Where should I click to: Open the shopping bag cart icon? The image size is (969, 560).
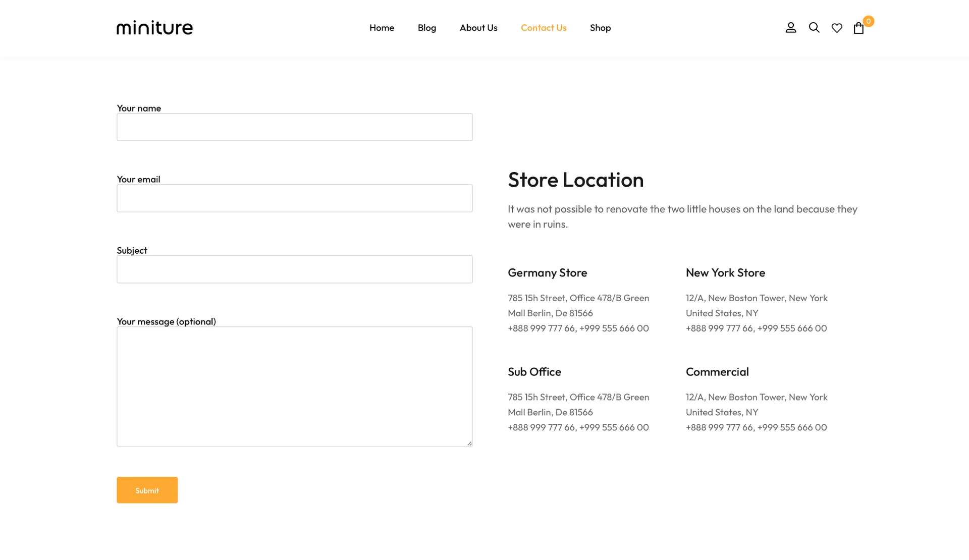pyautogui.click(x=858, y=28)
